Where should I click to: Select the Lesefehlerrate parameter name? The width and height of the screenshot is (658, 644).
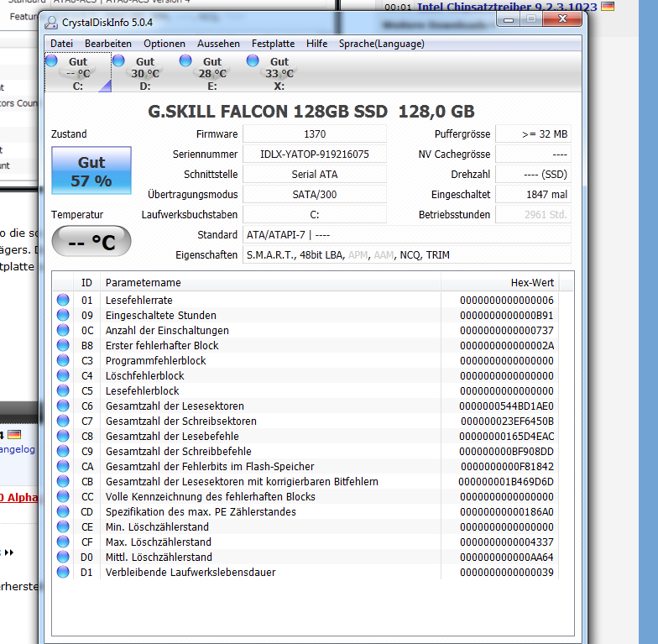(x=139, y=301)
